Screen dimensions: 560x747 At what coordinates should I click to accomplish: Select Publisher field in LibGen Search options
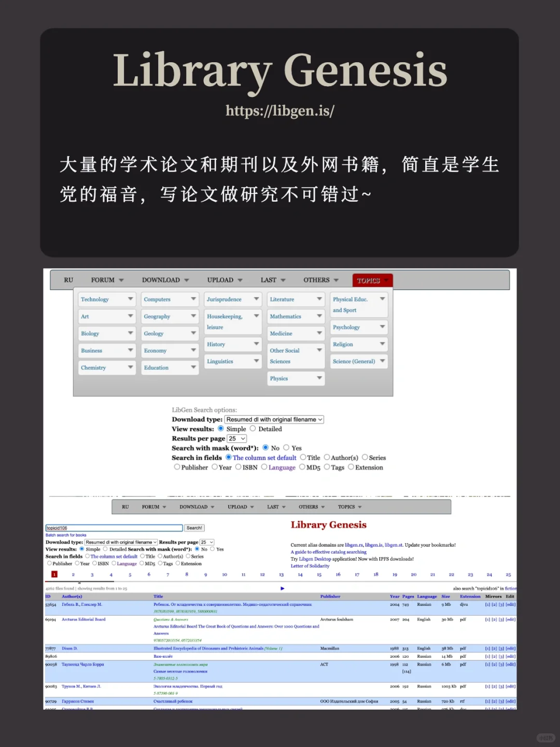[177, 467]
